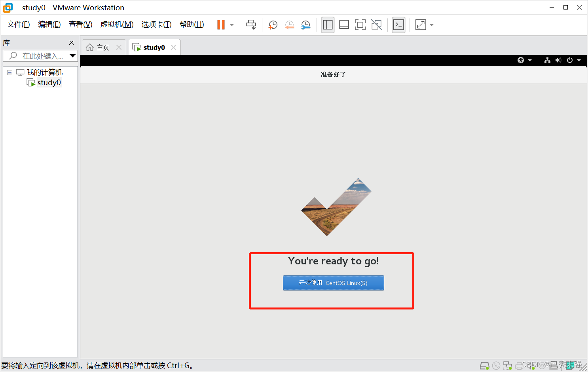
Task: Close the study0 tab
Action: [x=173, y=47]
